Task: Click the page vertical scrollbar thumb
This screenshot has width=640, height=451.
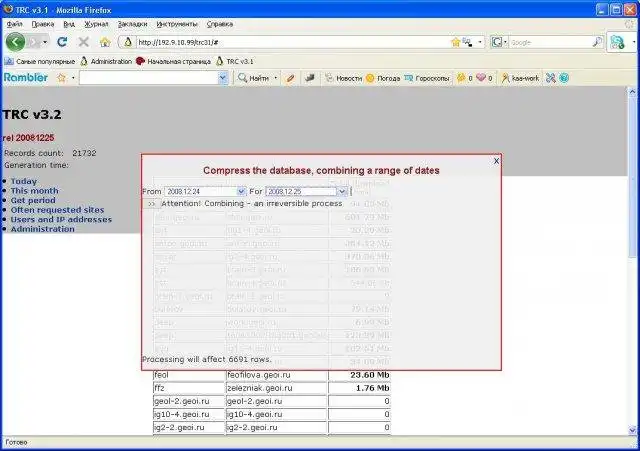Action: [632, 177]
